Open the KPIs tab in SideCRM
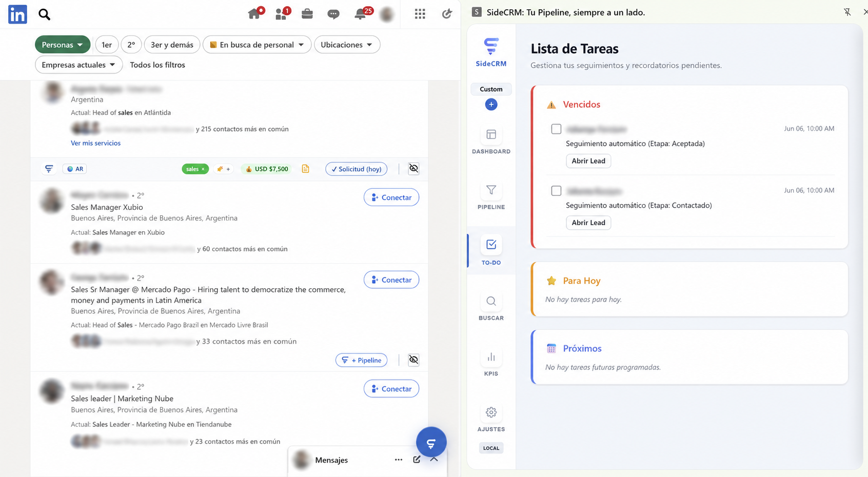The width and height of the screenshot is (868, 477). 491,362
